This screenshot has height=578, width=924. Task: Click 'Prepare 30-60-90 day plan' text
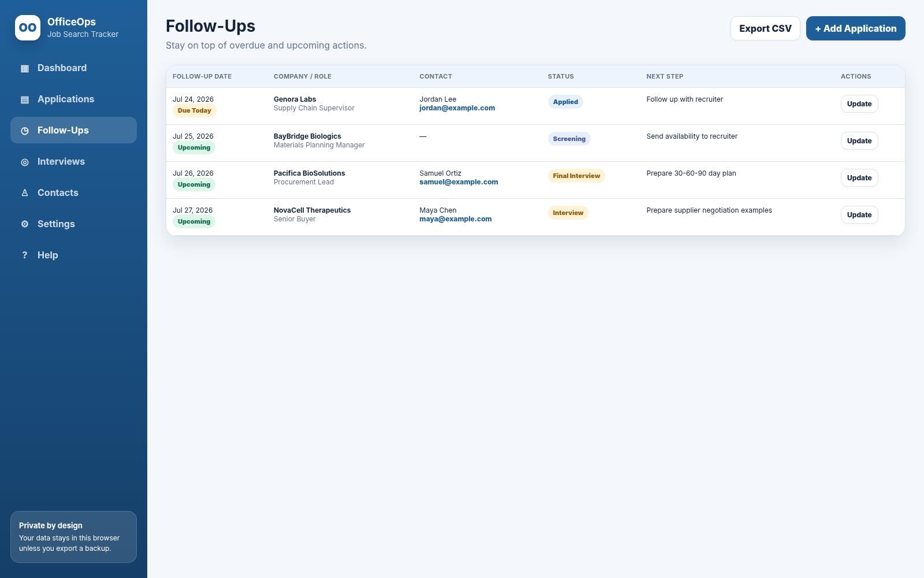691,173
